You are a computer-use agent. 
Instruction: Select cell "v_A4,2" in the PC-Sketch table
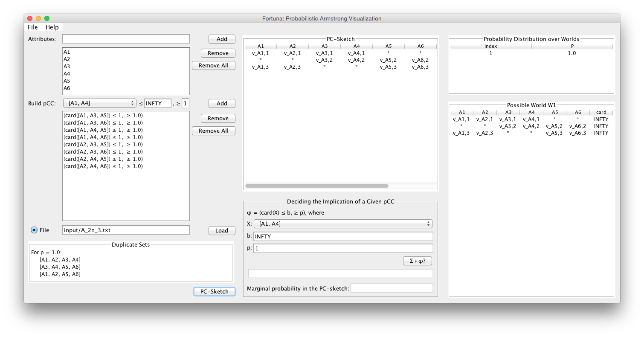tap(357, 60)
